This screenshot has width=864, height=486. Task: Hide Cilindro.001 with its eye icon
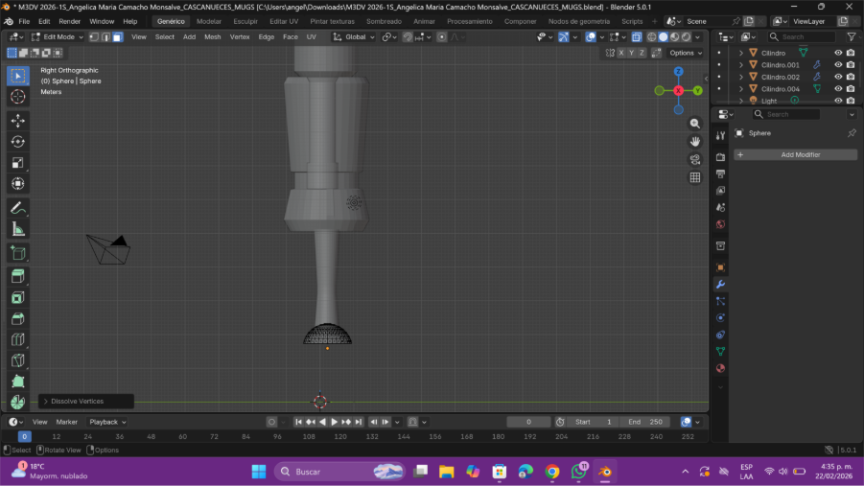tap(838, 65)
